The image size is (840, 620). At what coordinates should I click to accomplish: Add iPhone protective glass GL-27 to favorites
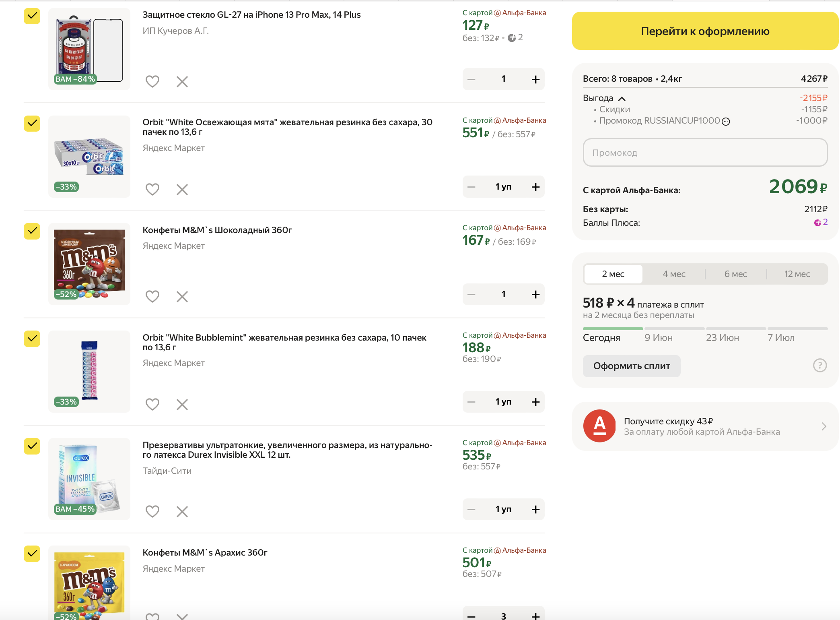[152, 81]
